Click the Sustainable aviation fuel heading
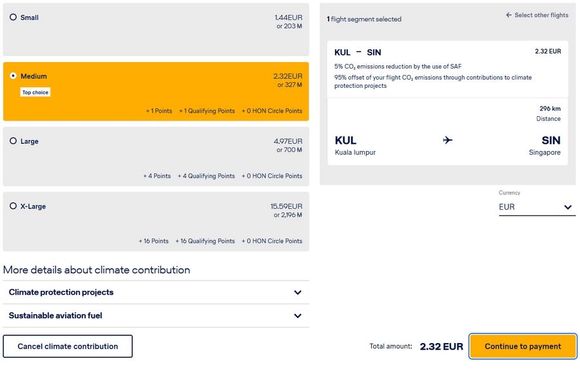580x369 pixels. 55,315
